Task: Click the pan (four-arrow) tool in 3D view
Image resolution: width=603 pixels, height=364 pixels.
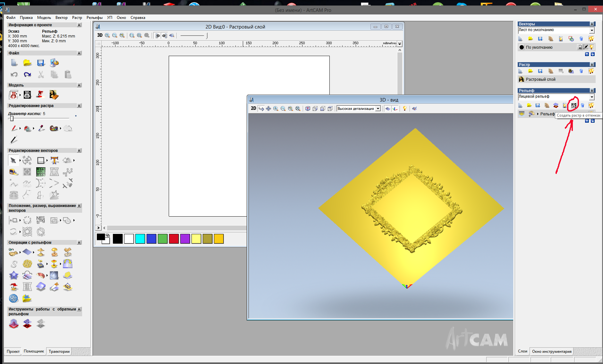Action: click(x=268, y=109)
